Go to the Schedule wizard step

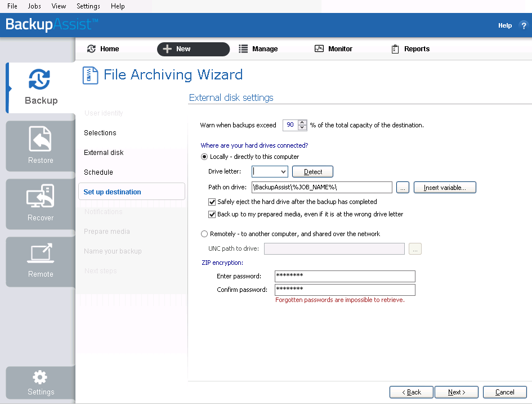pyautogui.click(x=99, y=172)
